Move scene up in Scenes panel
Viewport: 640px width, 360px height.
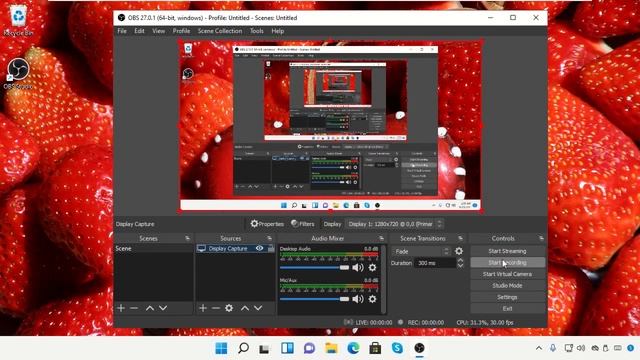pos(150,308)
